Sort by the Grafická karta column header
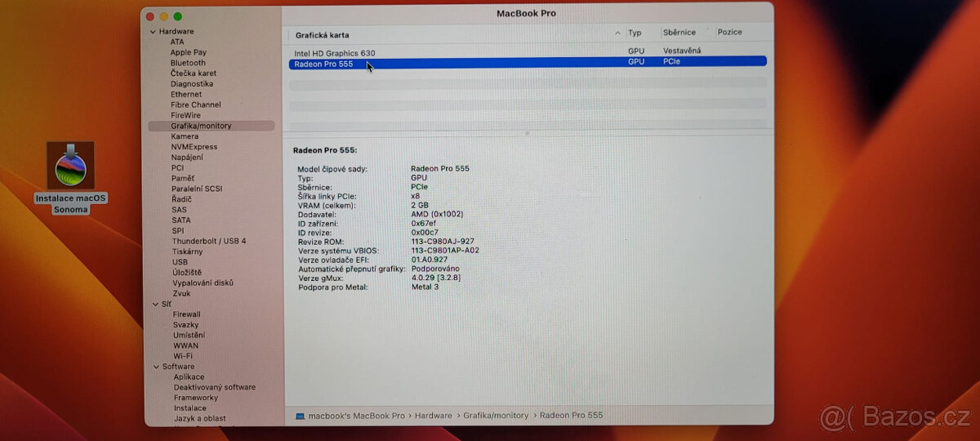980x441 pixels. pos(323,34)
